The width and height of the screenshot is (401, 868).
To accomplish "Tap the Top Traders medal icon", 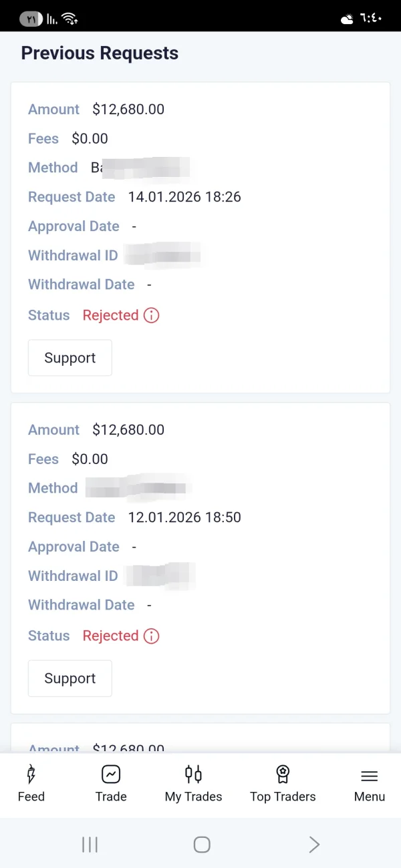I will pos(283,775).
